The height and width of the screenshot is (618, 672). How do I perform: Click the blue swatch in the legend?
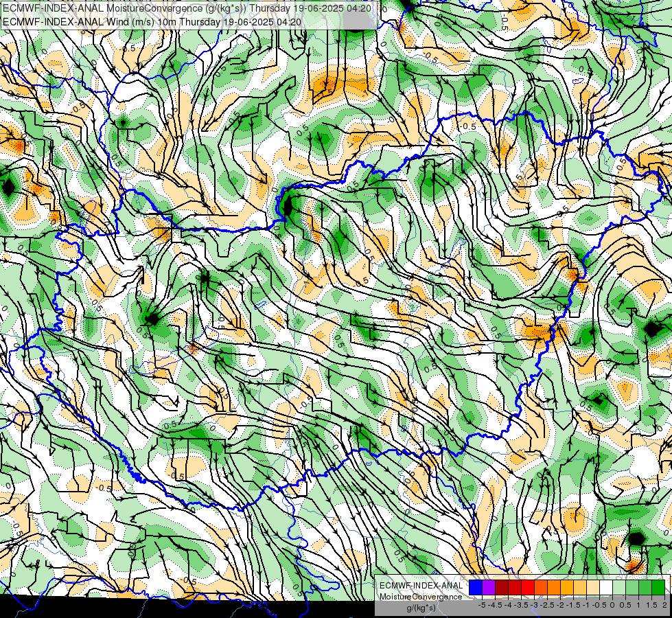click(x=476, y=588)
